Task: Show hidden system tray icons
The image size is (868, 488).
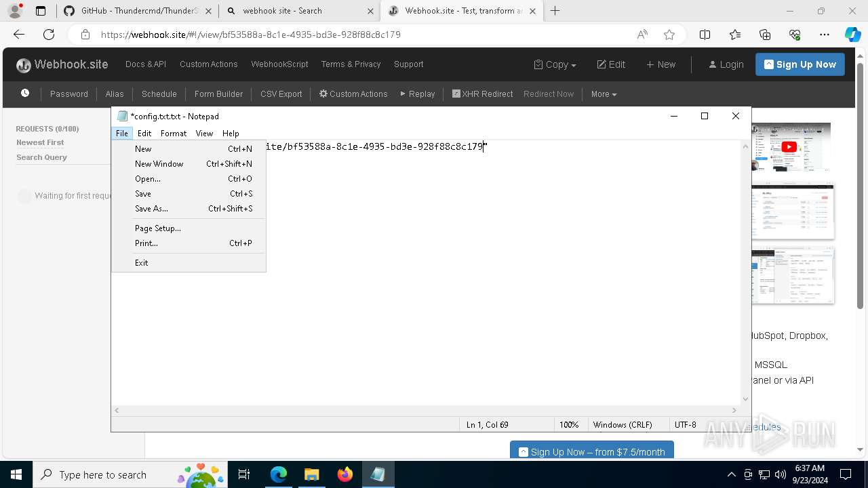Action: click(x=731, y=474)
